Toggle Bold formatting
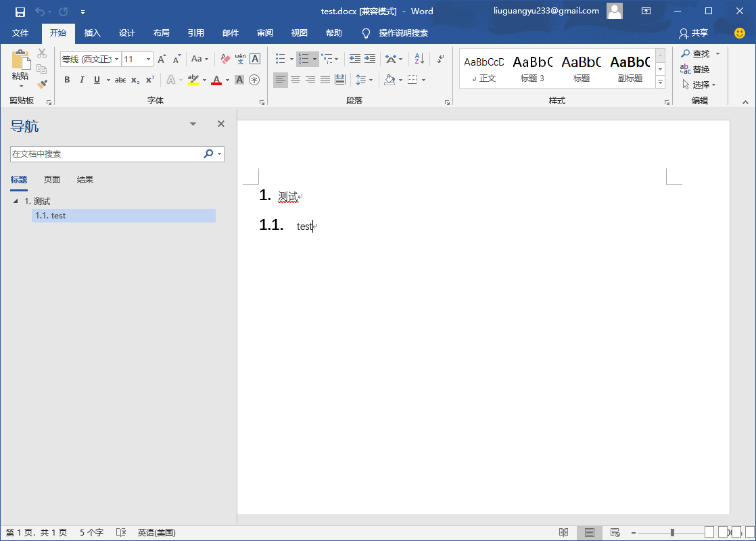756x541 pixels. (x=67, y=80)
